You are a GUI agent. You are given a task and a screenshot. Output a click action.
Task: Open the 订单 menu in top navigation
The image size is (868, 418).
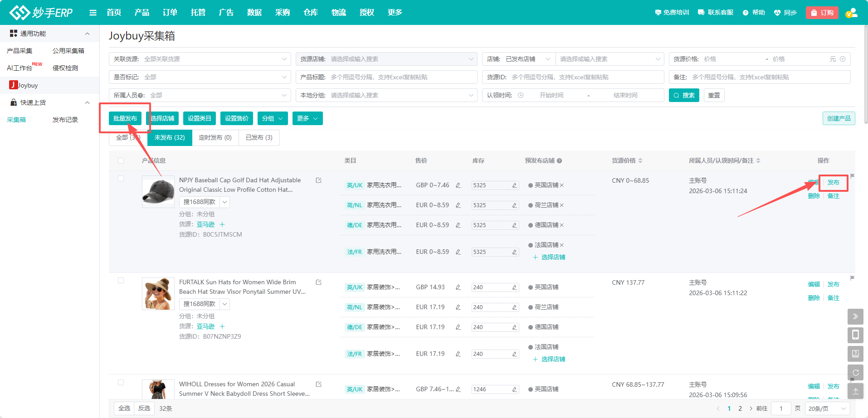click(x=170, y=13)
